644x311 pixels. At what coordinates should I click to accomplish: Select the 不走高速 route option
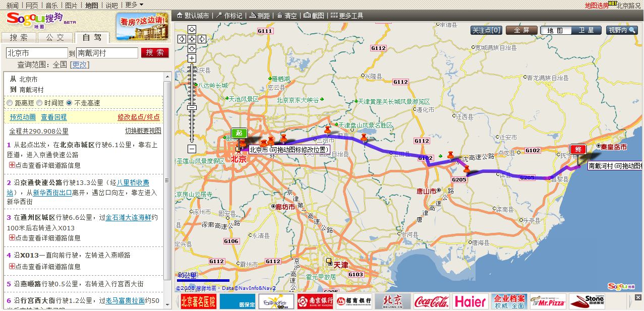69,103
